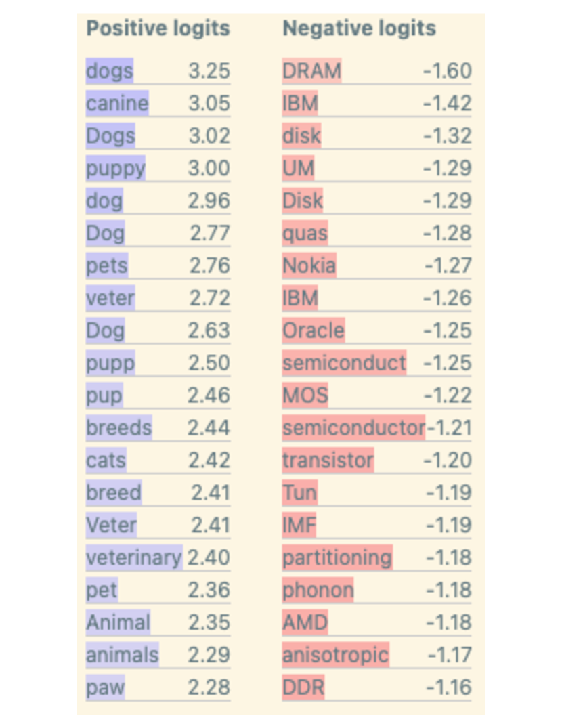Click the 'Negative logits' header

[359, 28]
